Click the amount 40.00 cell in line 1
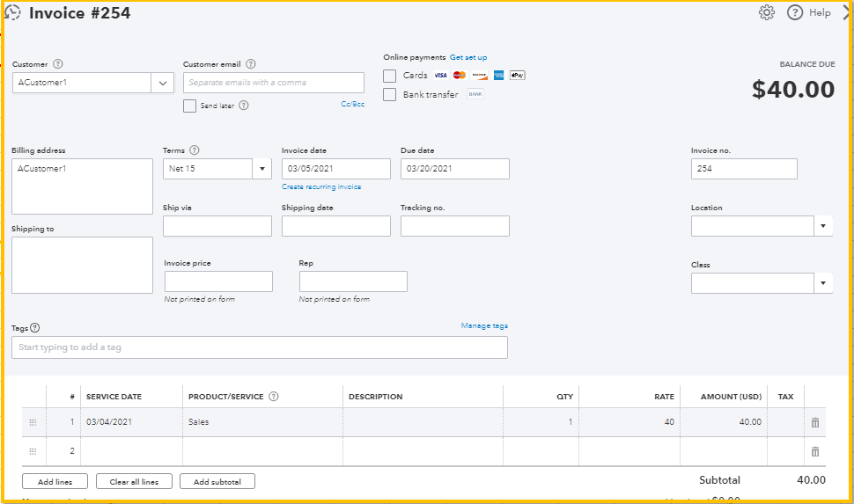 coord(724,422)
